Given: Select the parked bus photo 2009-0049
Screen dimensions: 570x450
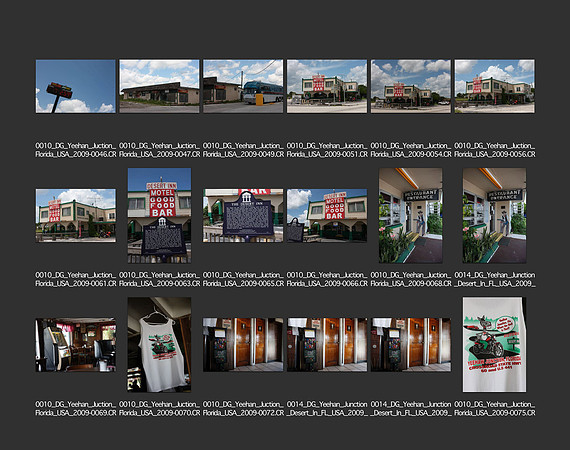Looking at the screenshot, I should coord(243,86).
